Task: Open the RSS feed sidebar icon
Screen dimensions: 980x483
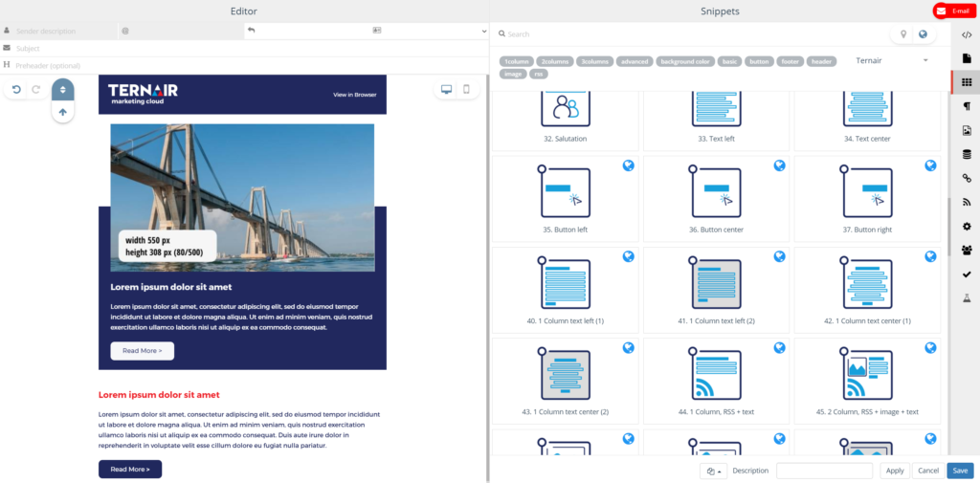Action: 967,202
